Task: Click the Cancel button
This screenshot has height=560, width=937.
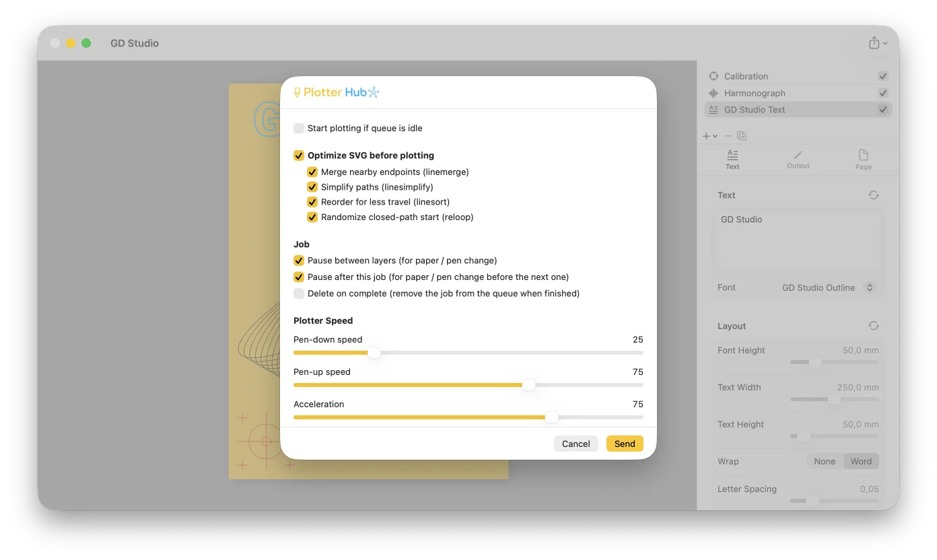Action: (x=576, y=444)
